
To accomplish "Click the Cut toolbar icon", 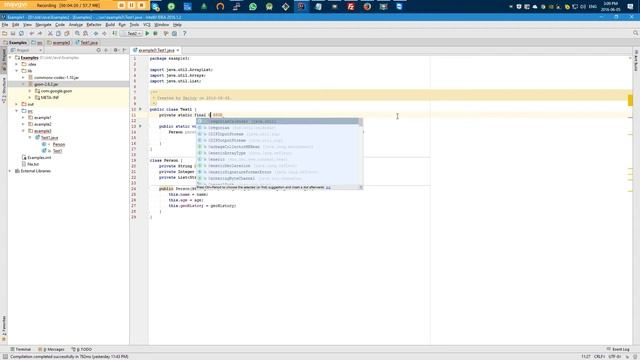I will point(50,33).
